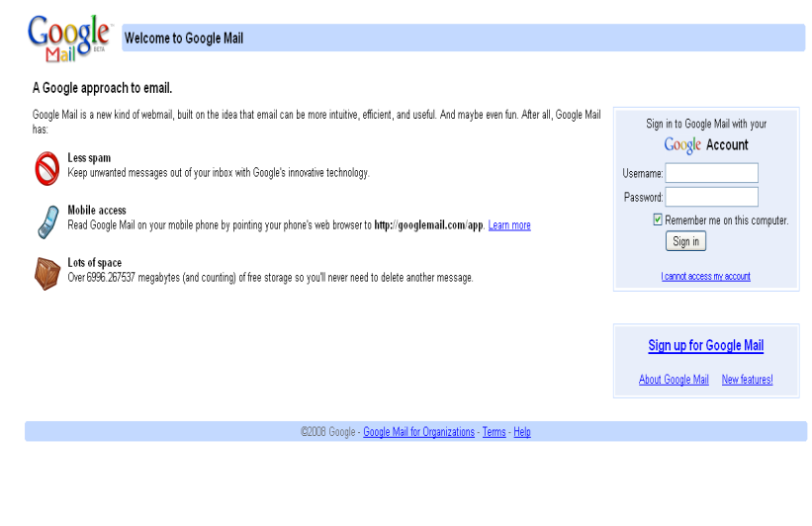Click the Less spam heading text

pyautogui.click(x=89, y=158)
